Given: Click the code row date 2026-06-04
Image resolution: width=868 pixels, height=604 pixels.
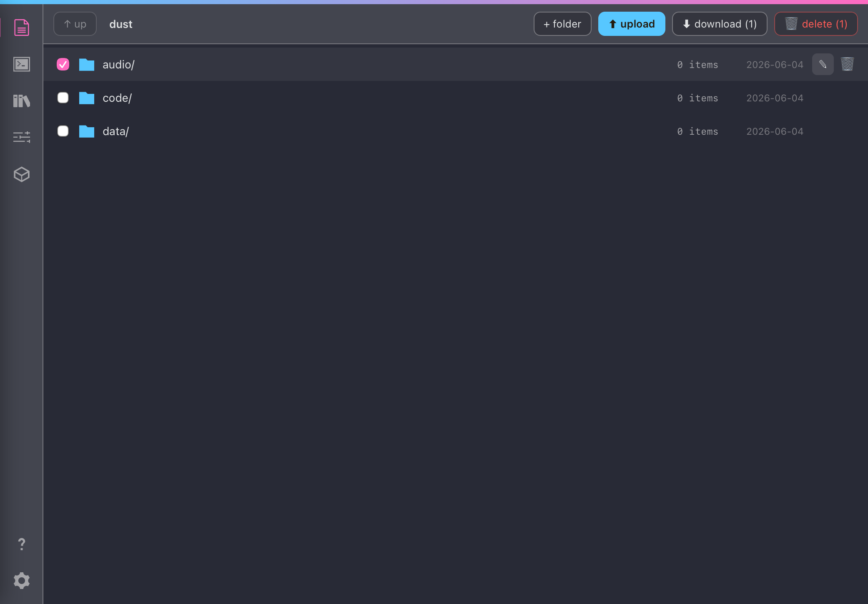Looking at the screenshot, I should coord(775,98).
